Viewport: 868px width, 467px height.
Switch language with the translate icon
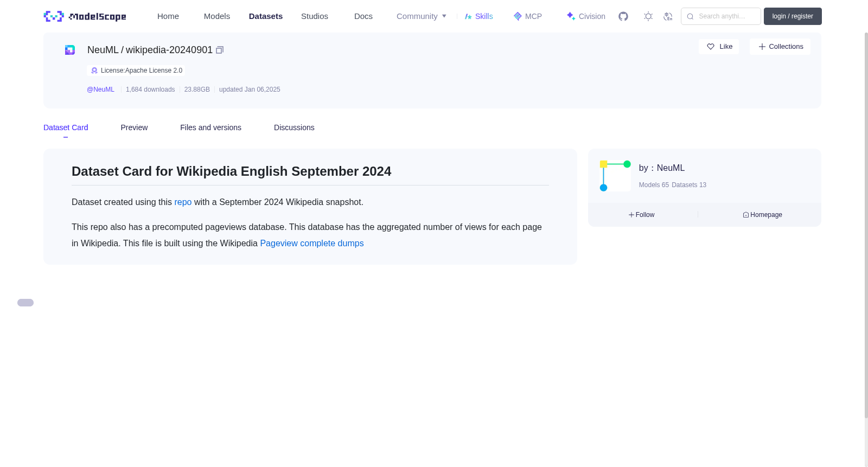668,16
